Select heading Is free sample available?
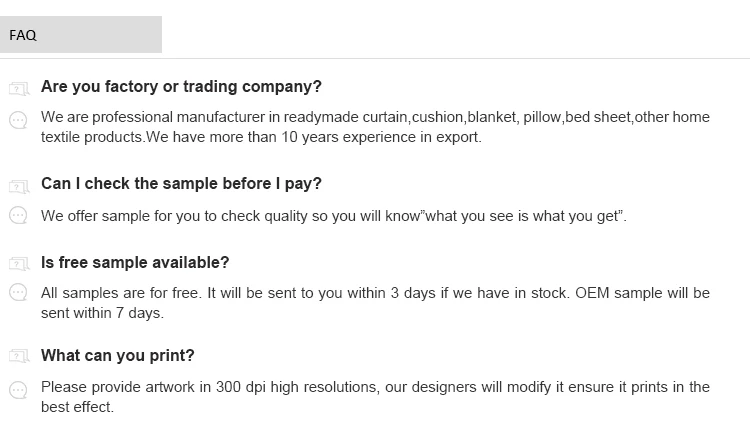This screenshot has width=750, height=432. pyautogui.click(x=135, y=262)
